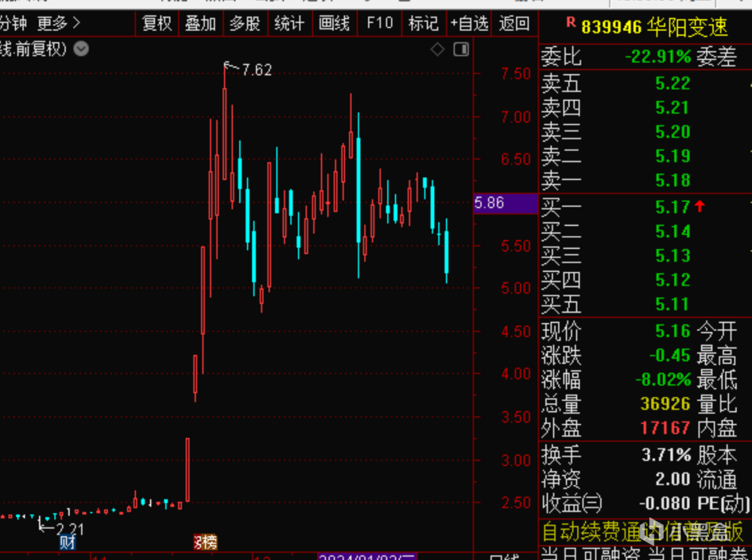This screenshot has width=752, height=560.
Task: Open the 复权 adjustment menu
Action: coord(156,24)
